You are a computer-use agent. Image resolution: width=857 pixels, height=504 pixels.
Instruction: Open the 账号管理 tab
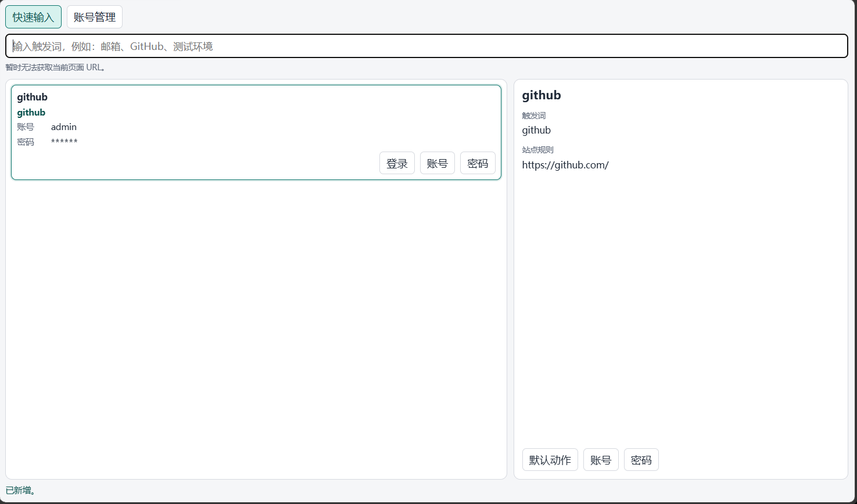(95, 17)
